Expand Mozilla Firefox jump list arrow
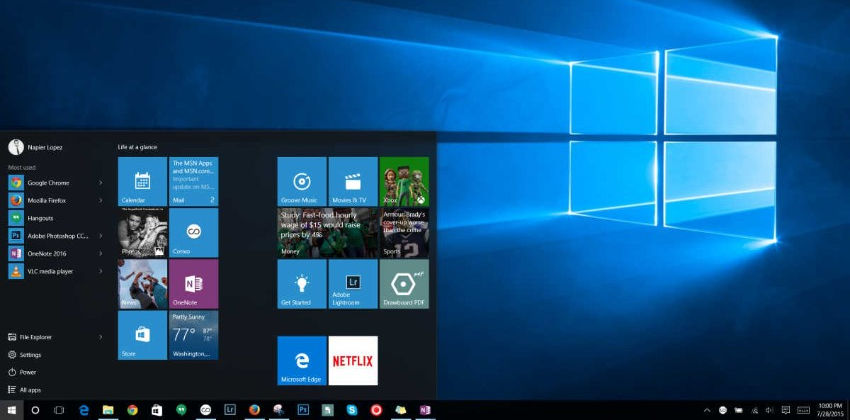 point(100,201)
